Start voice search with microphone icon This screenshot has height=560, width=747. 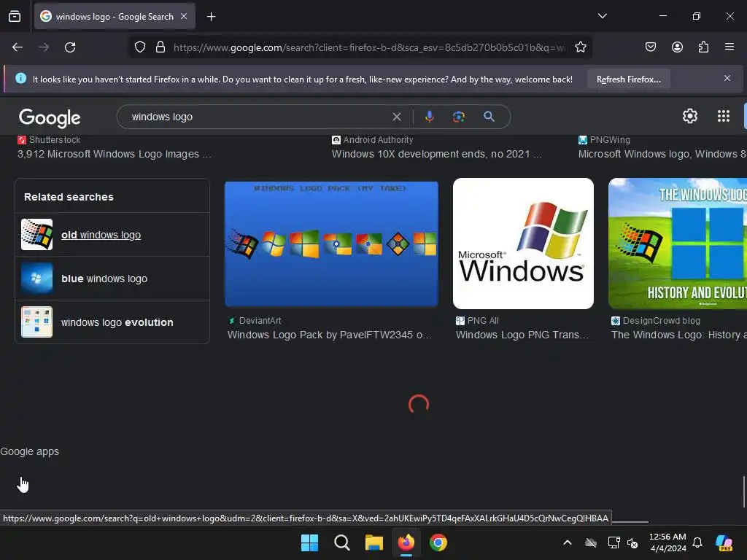[x=429, y=117]
